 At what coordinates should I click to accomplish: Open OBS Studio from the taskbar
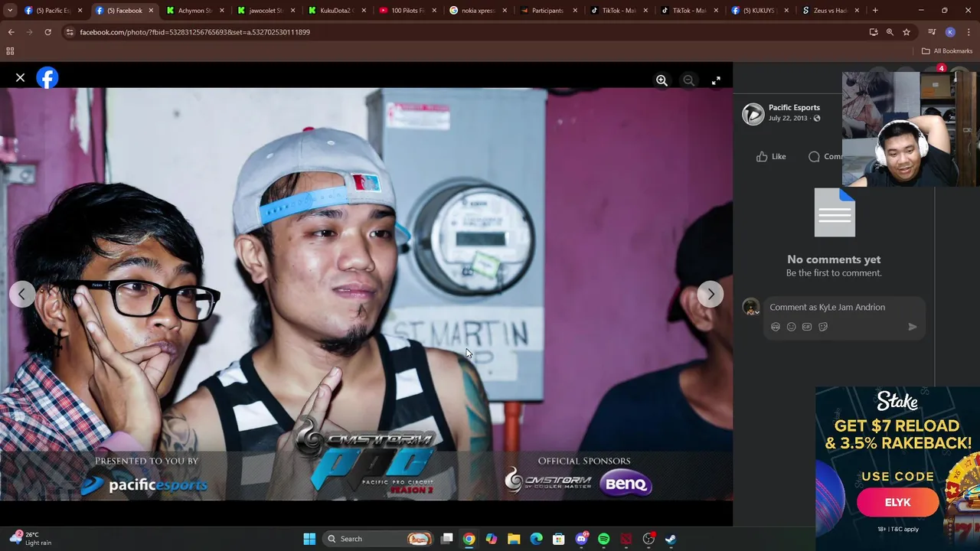648,539
